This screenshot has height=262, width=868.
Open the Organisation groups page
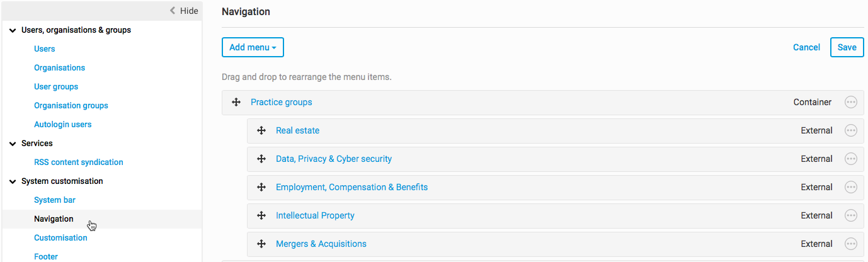71,105
